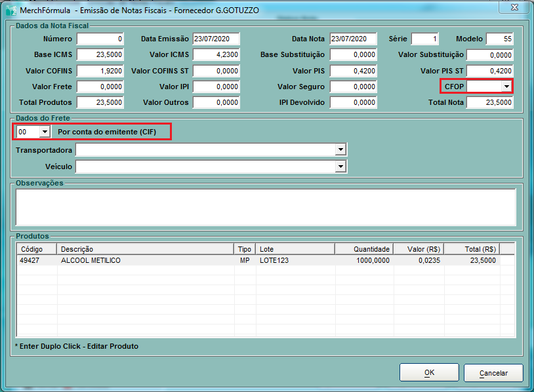Image resolution: width=534 pixels, height=392 pixels.
Task: Click the MerchFórmula app icon in title bar
Action: coord(11,10)
